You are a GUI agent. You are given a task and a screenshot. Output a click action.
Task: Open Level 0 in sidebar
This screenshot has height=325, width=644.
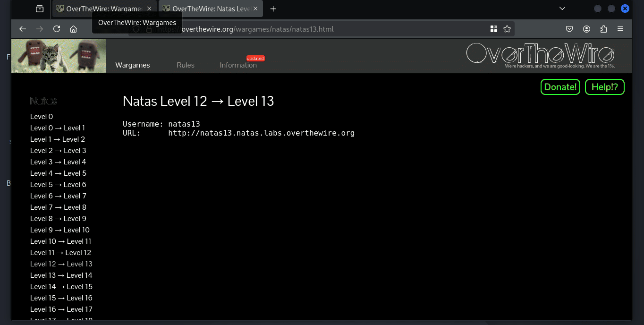pyautogui.click(x=42, y=117)
